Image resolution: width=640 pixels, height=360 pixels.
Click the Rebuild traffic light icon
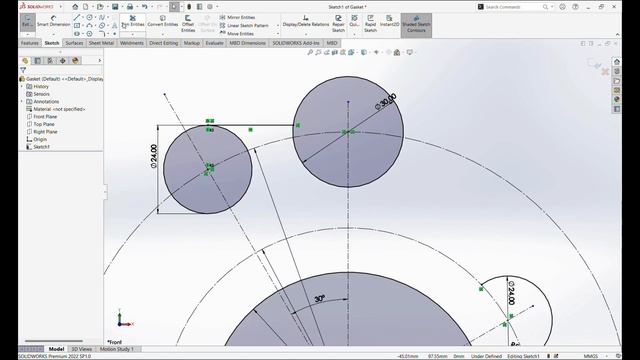[189, 7]
